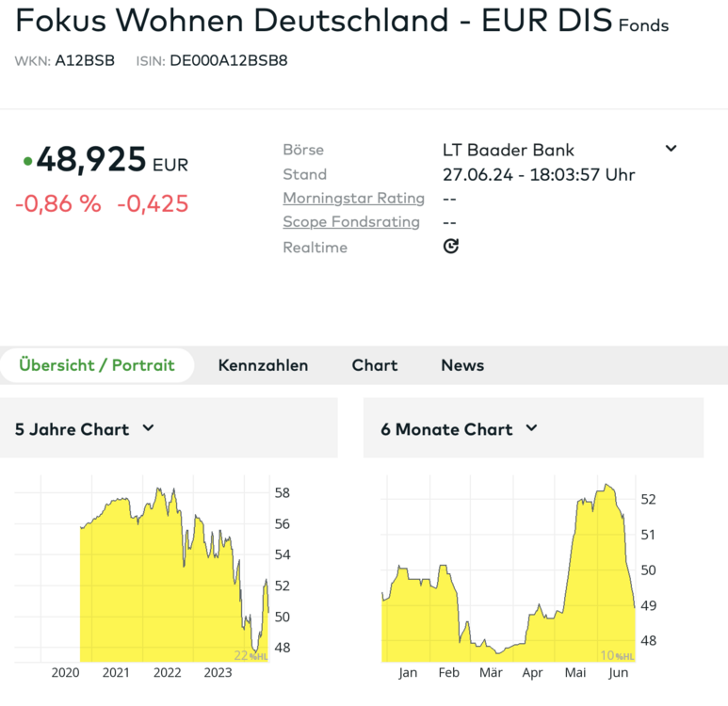Click the green dot beside the price
728x706 pixels.
pyautogui.click(x=27, y=162)
